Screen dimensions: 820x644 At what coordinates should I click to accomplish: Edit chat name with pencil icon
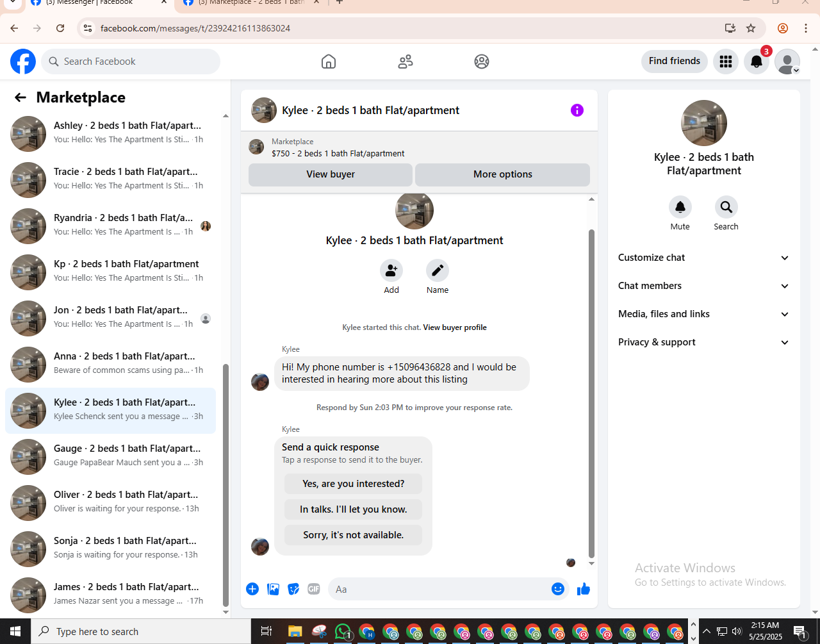coord(438,270)
